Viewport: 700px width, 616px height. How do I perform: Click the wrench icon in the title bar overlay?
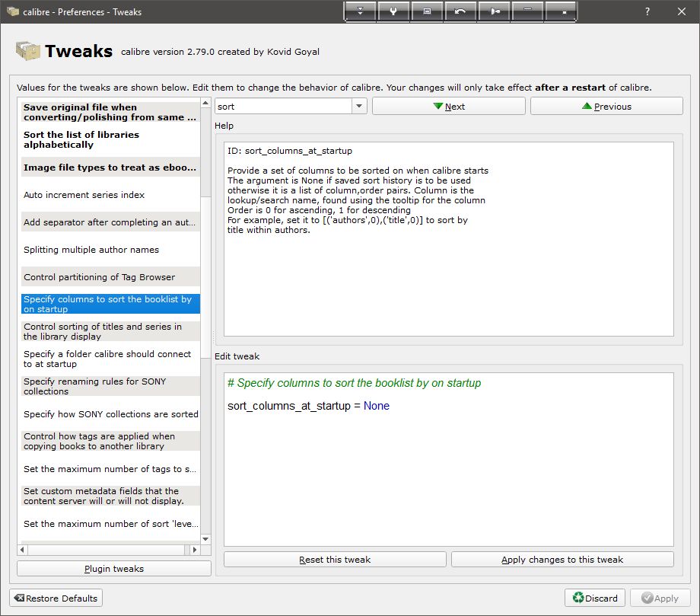393,11
